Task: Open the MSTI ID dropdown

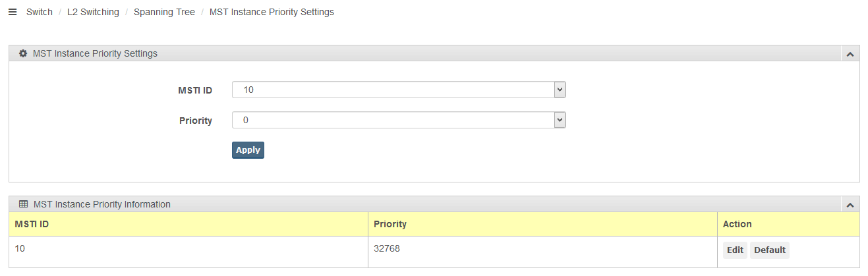Action: point(399,90)
